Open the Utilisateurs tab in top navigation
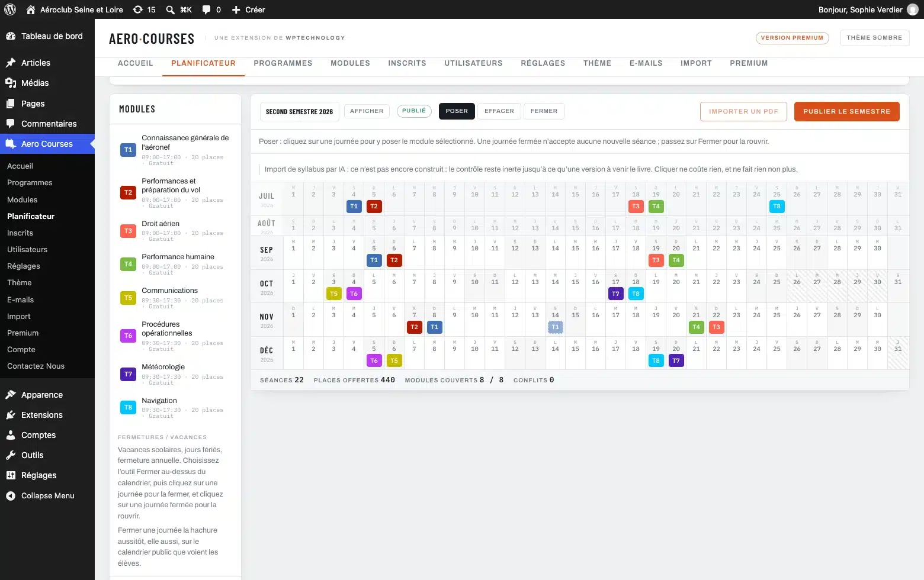This screenshot has width=924, height=580. pos(473,63)
